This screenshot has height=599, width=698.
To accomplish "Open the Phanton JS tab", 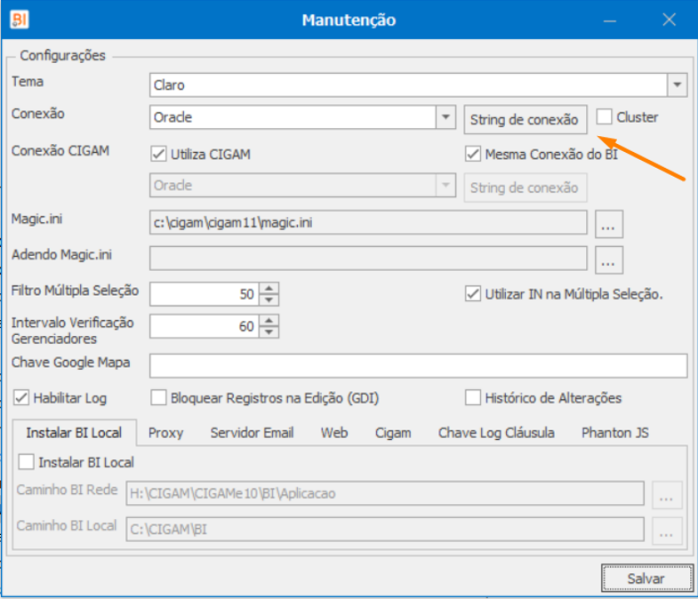I will tap(615, 433).
